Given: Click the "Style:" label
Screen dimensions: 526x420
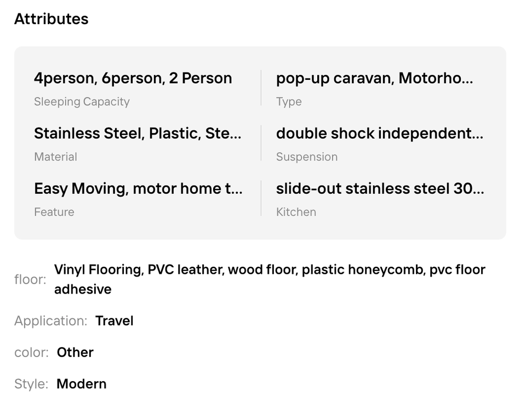Looking at the screenshot, I should click(x=31, y=384).
